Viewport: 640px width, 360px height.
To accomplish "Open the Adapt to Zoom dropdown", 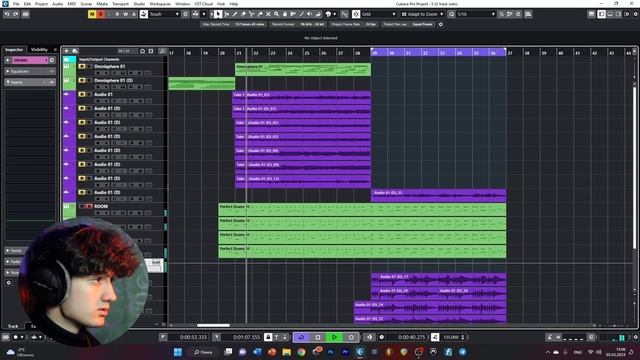I will coord(422,14).
